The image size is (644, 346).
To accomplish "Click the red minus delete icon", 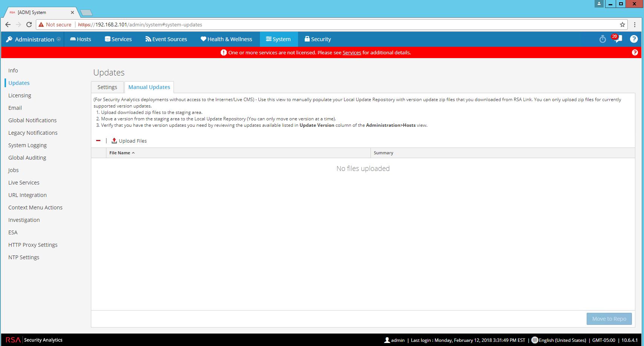I will point(98,141).
